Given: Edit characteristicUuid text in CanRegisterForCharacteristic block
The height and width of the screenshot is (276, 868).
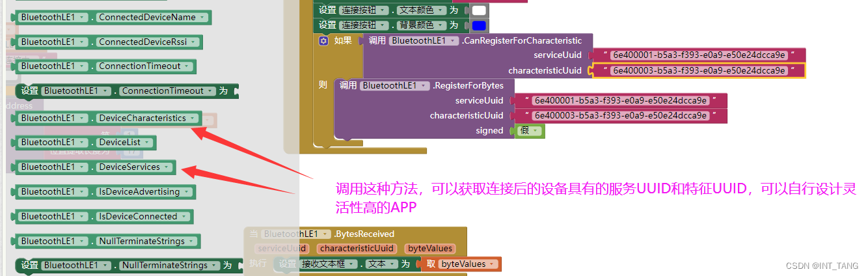Looking at the screenshot, I should 699,71.
